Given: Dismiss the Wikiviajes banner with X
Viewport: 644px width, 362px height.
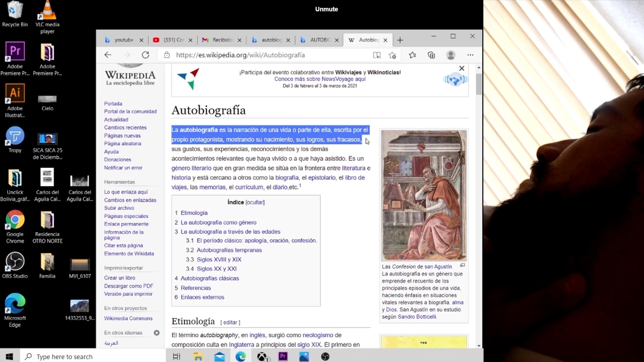Looking at the screenshot, I should (x=462, y=68).
